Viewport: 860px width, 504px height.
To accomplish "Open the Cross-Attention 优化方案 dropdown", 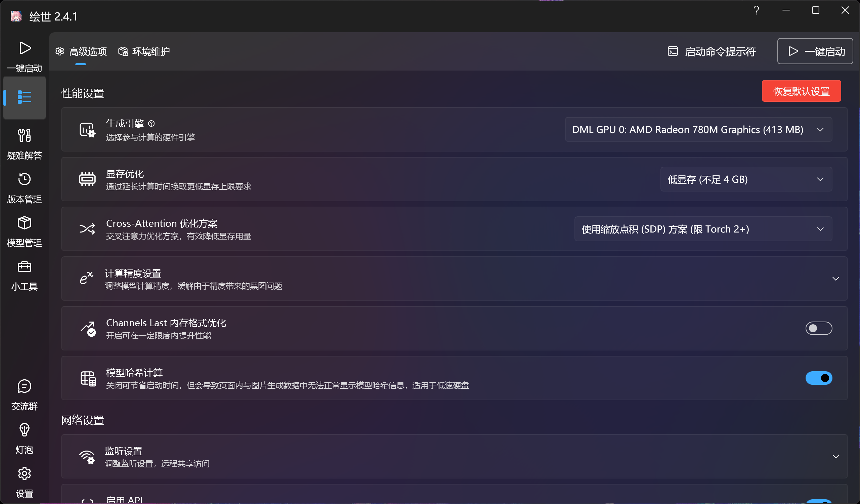I will (x=703, y=229).
